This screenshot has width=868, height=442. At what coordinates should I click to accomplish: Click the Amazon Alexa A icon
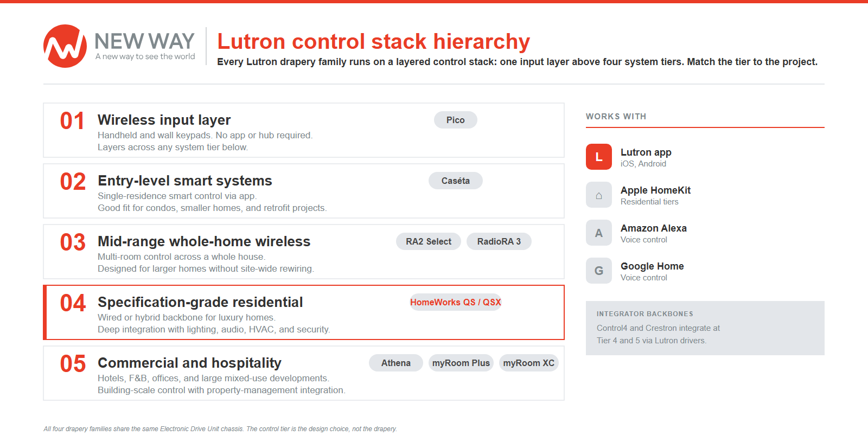tap(599, 233)
